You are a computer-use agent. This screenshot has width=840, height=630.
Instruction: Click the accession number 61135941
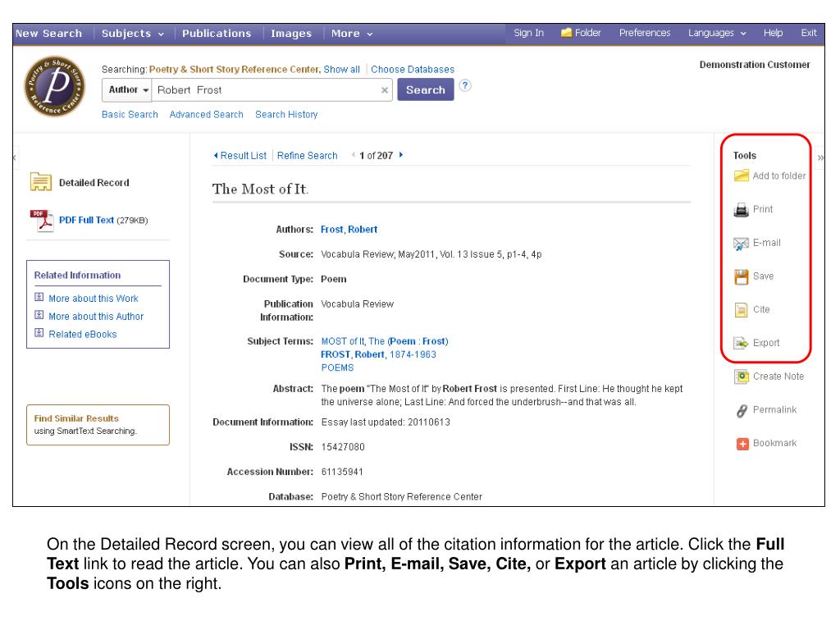click(342, 472)
